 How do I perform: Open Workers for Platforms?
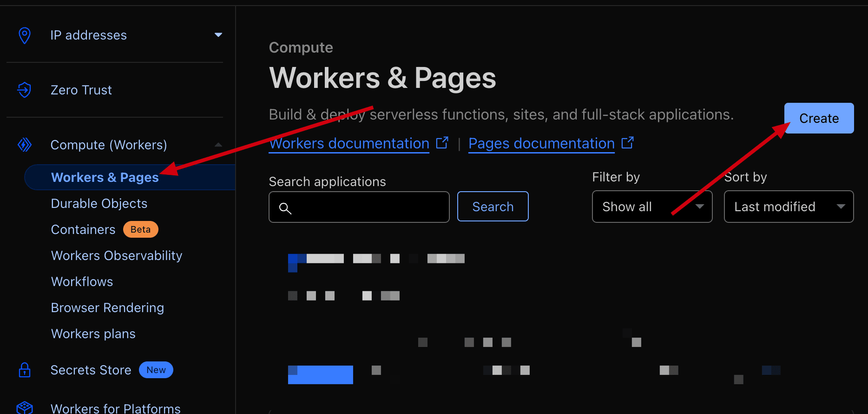116,408
